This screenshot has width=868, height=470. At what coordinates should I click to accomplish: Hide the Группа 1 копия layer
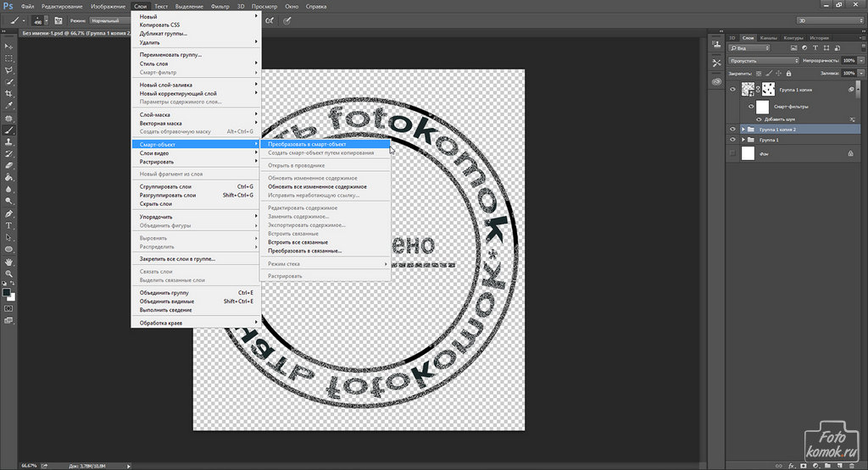point(732,89)
